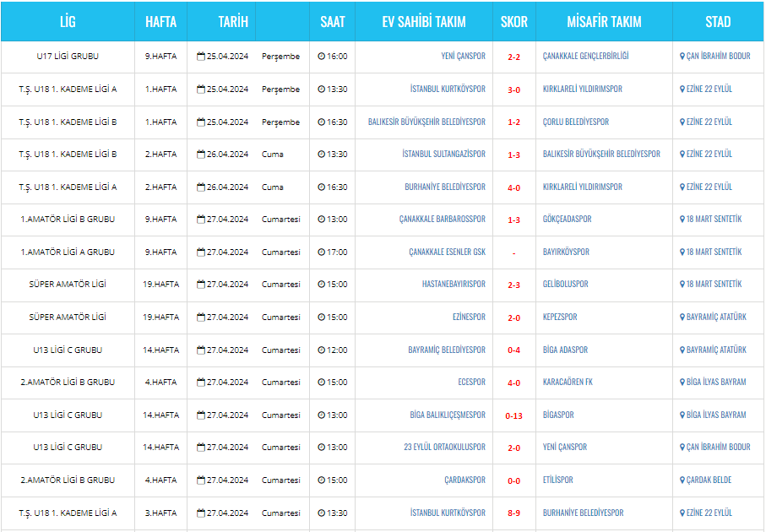Image resolution: width=766 pixels, height=532 pixels.
Task: Click the calendar icon in the YENİ ÇANSPOR row
Action: coord(201,57)
